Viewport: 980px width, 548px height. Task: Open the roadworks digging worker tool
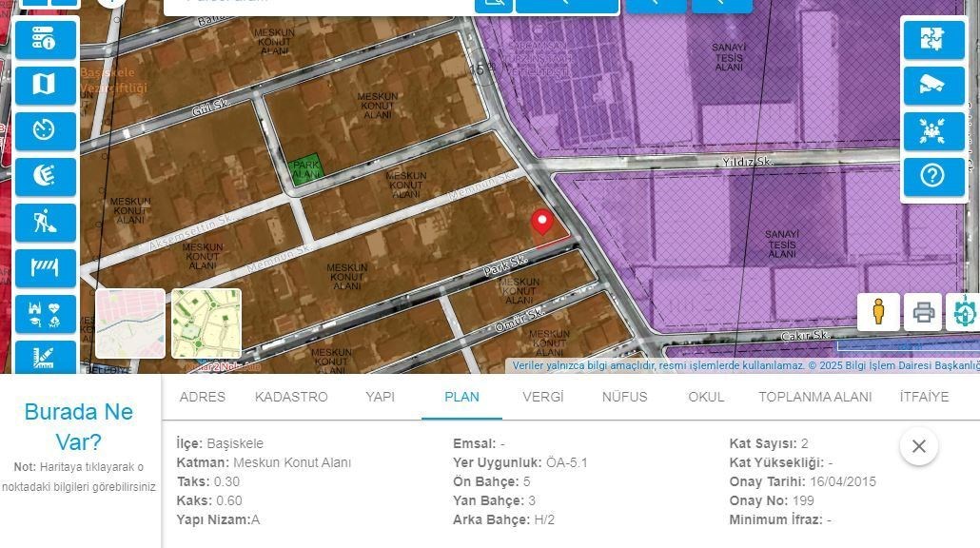[45, 223]
